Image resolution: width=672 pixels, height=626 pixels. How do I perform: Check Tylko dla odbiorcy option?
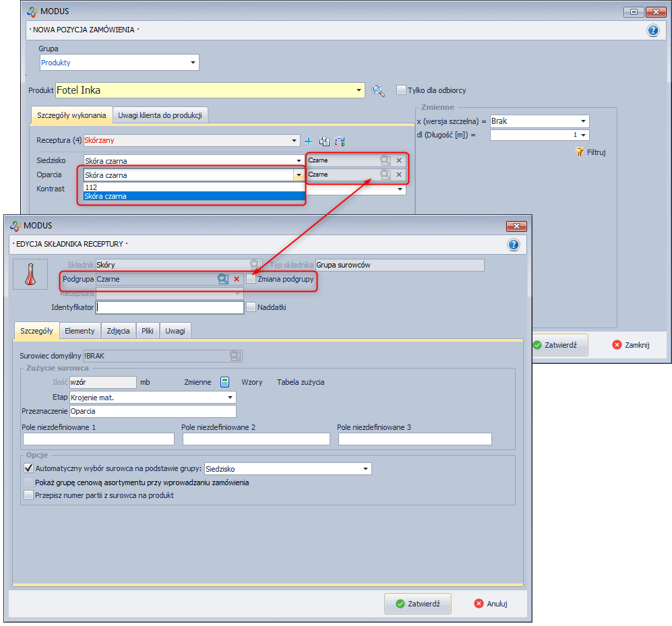coord(401,90)
